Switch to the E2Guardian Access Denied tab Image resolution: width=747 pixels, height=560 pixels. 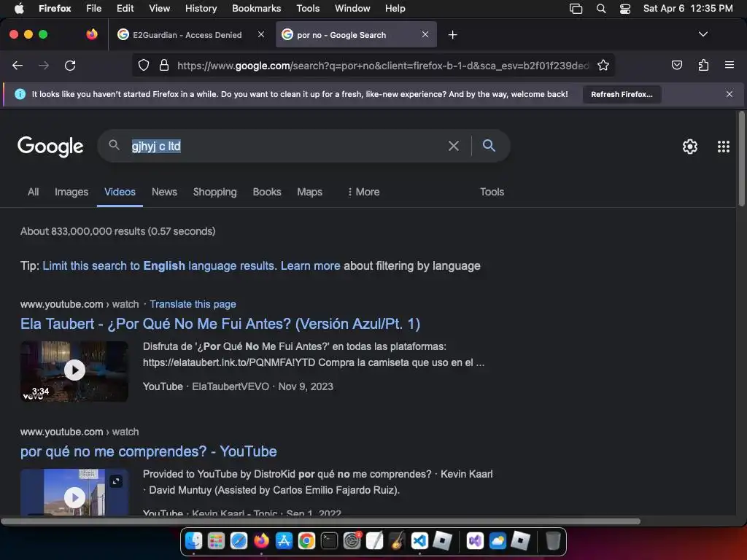187,35
